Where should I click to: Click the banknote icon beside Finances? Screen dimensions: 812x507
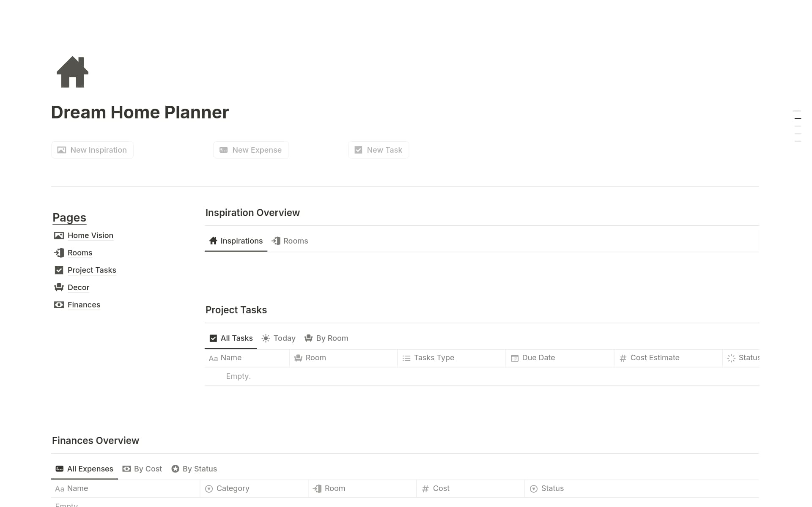[58, 304]
